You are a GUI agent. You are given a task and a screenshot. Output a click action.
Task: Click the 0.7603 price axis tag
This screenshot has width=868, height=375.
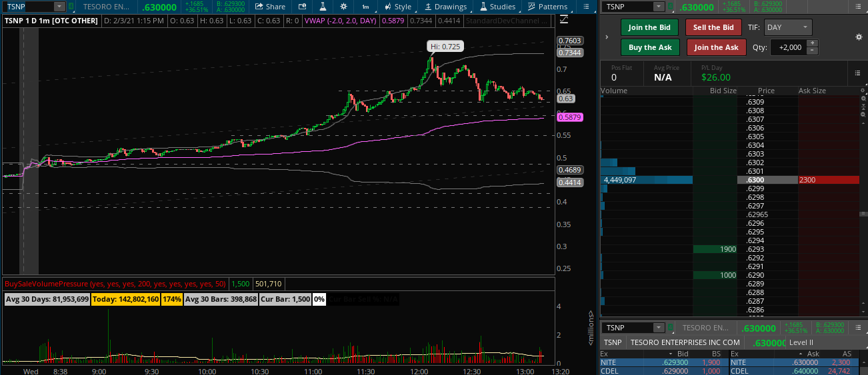pyautogui.click(x=571, y=41)
